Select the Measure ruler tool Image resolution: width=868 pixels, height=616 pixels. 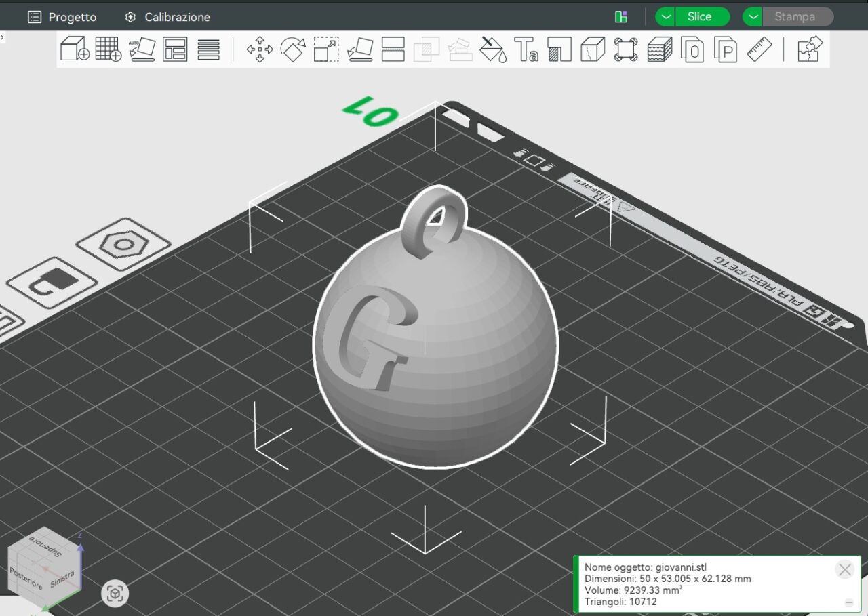point(759,49)
